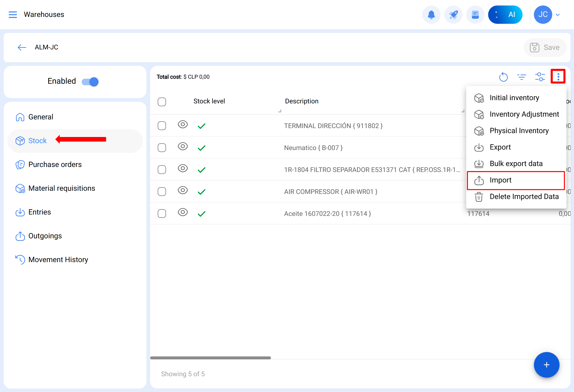The height and width of the screenshot is (392, 574).
Task: Click the notifications bell icon
Action: pos(431,15)
